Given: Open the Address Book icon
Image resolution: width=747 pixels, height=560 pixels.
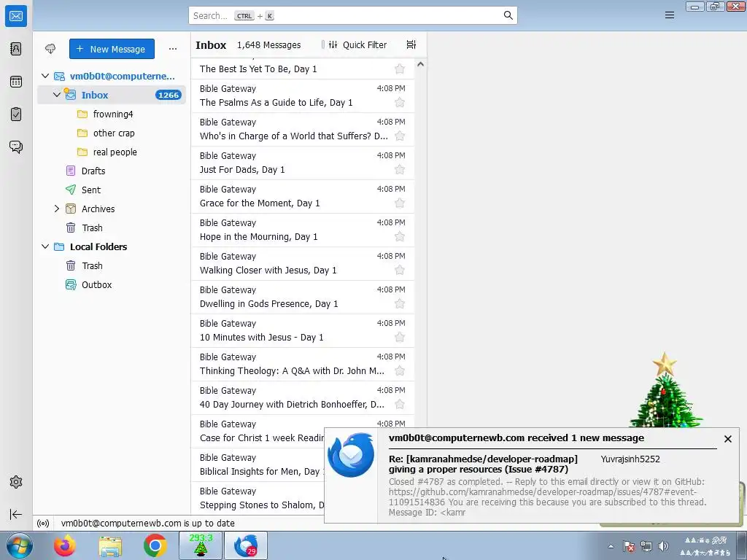Looking at the screenshot, I should coord(16,49).
